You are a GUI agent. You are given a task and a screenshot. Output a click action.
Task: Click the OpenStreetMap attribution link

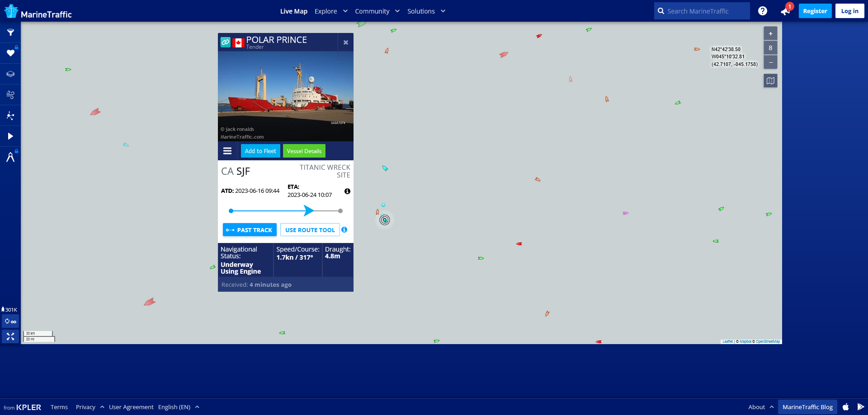[768, 341]
